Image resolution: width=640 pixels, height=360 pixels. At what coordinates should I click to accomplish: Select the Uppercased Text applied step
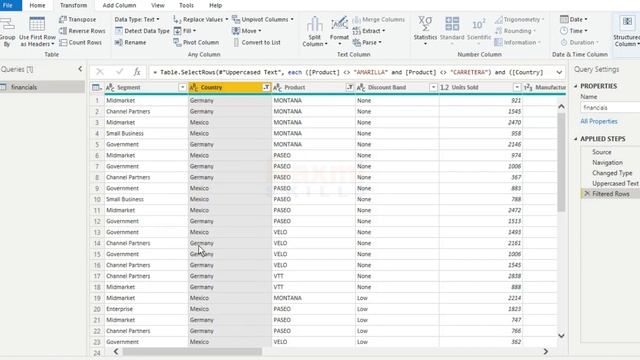[x=615, y=184]
